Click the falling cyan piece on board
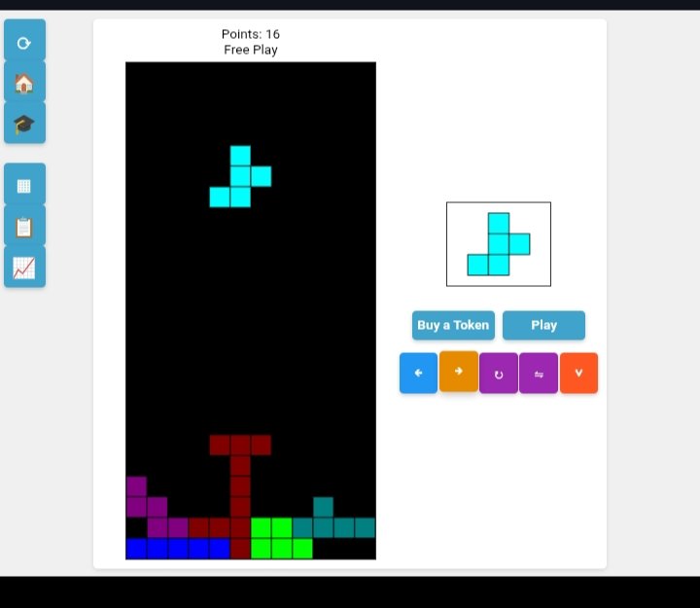 [240, 176]
